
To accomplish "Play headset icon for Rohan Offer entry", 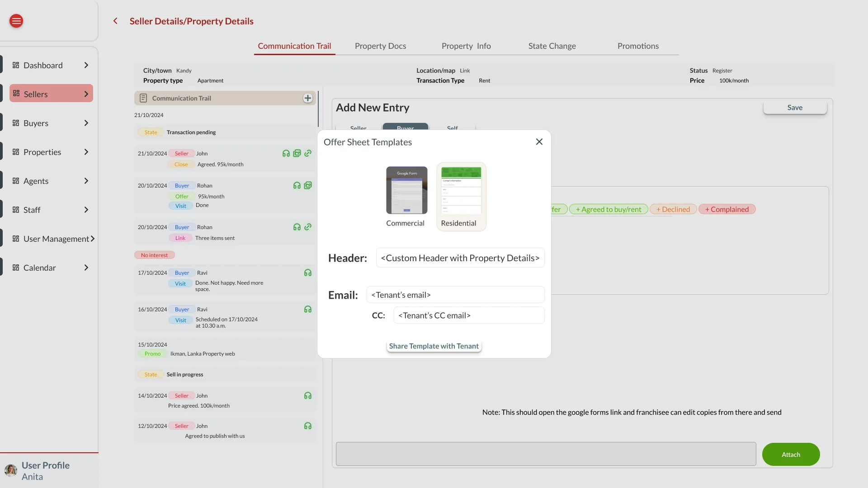I will [297, 185].
